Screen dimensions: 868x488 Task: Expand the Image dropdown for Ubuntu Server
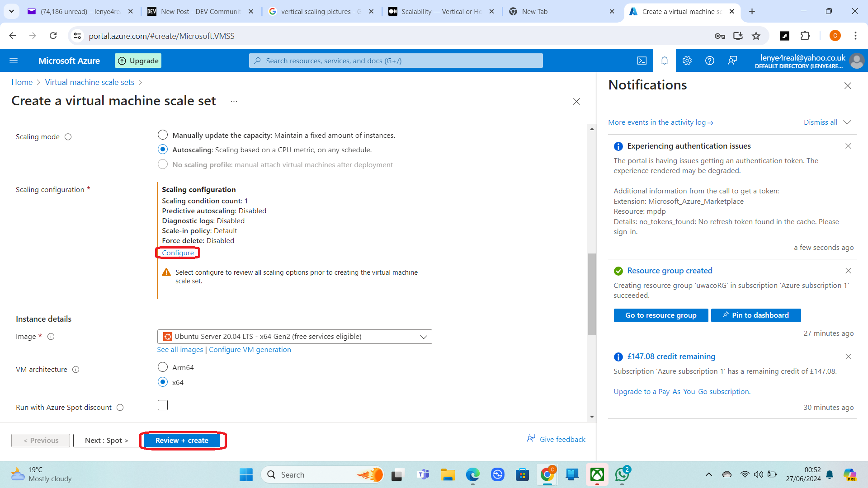pyautogui.click(x=294, y=337)
